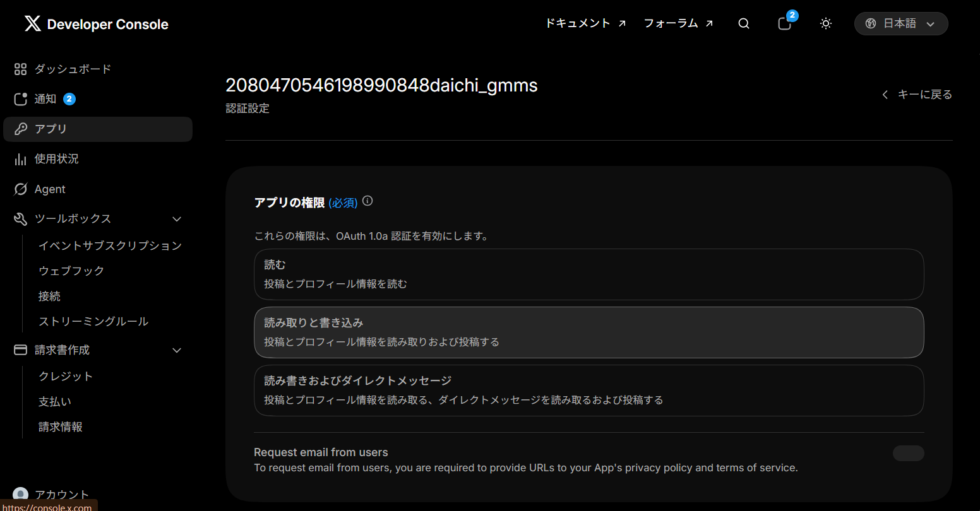
Task: Click the OAuth 1.0a description text
Action: click(371, 236)
